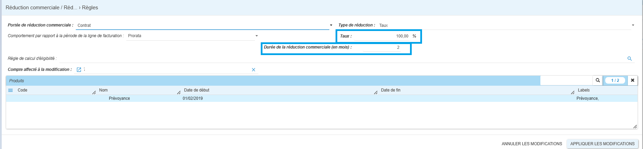Click ANNULER LES MODIFICATIONS
The height and width of the screenshot is (149, 644).
[x=532, y=144]
